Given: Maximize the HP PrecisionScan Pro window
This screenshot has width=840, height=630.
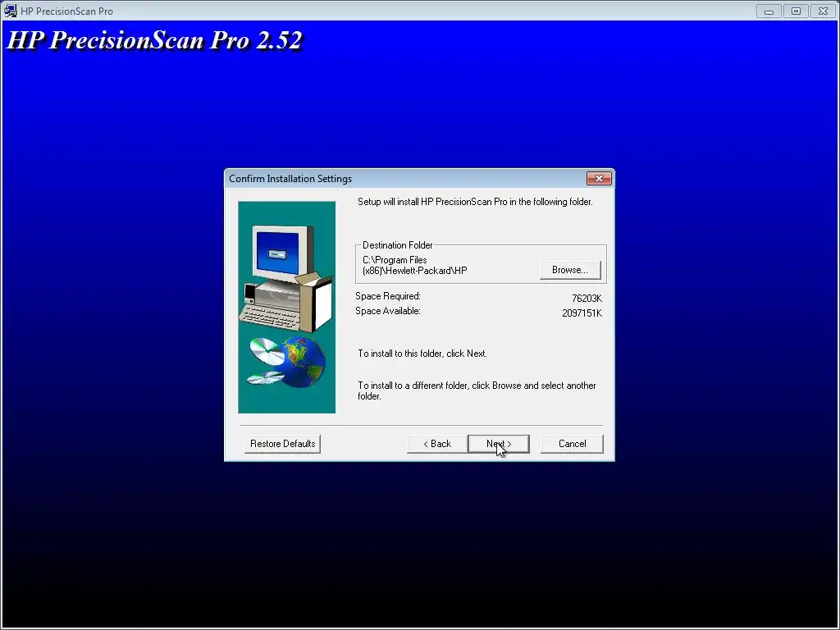Looking at the screenshot, I should [796, 11].
